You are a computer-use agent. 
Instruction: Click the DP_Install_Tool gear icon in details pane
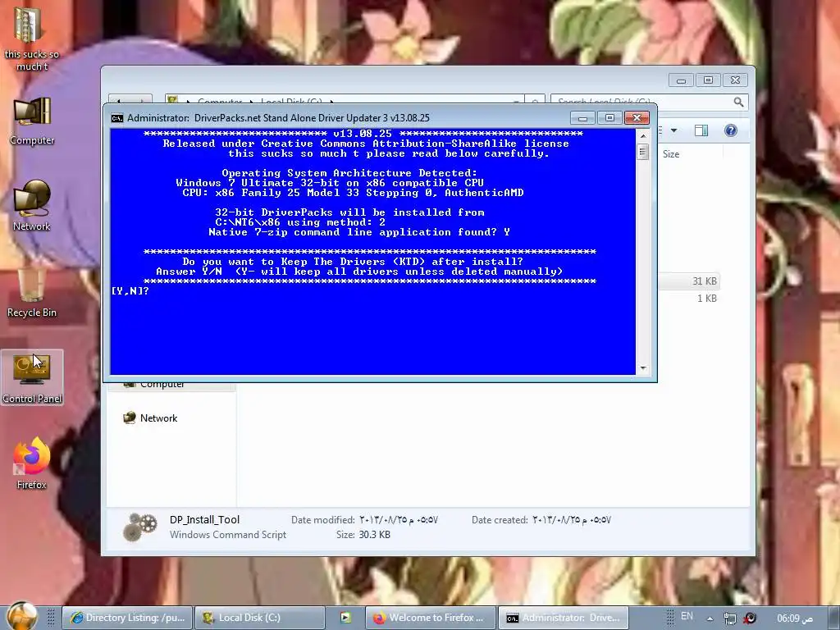pyautogui.click(x=139, y=527)
